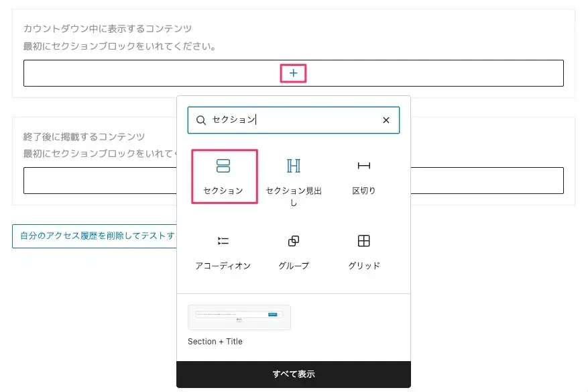Insert the グリッド block
This screenshot has height=392, width=588.
[364, 241]
